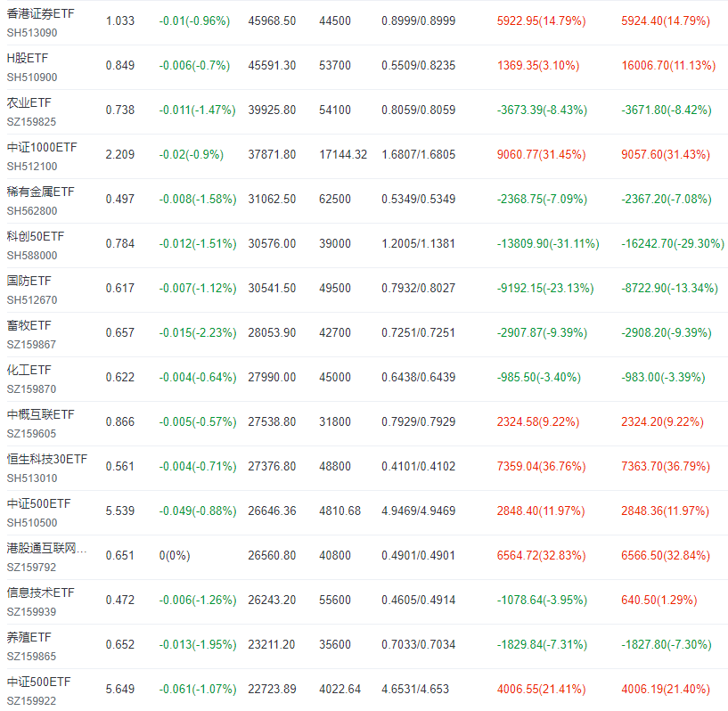Click the price 1.033 cell
728x711 pixels.
[120, 21]
